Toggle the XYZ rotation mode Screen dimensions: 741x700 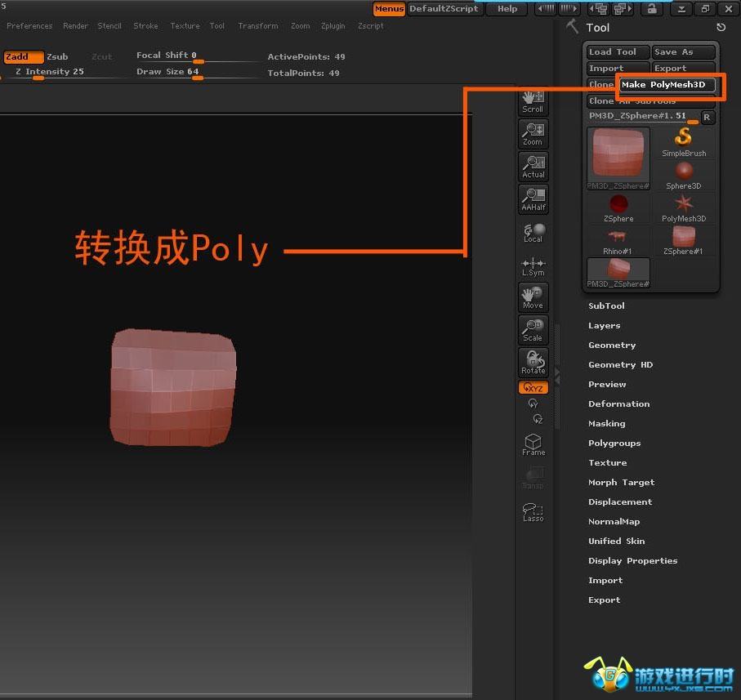533,388
